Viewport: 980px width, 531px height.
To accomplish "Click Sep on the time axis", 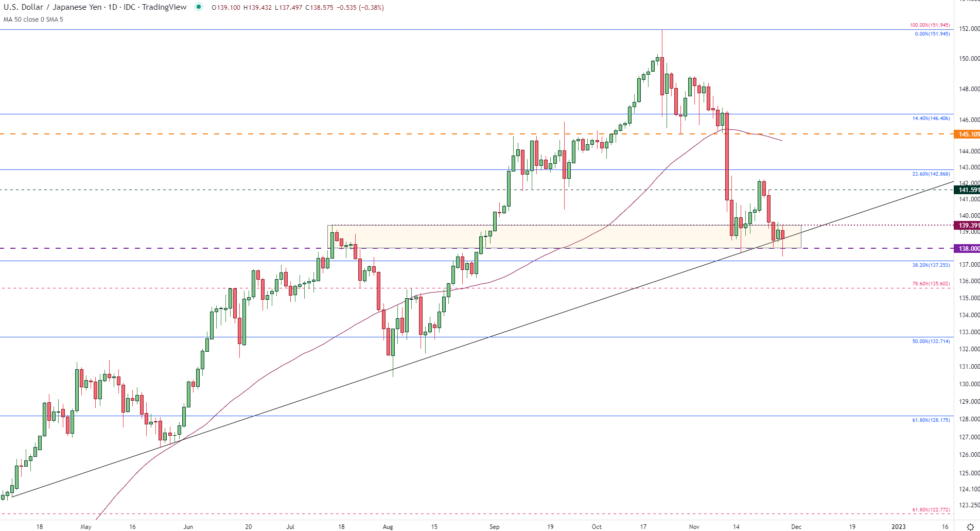I will click(x=495, y=527).
